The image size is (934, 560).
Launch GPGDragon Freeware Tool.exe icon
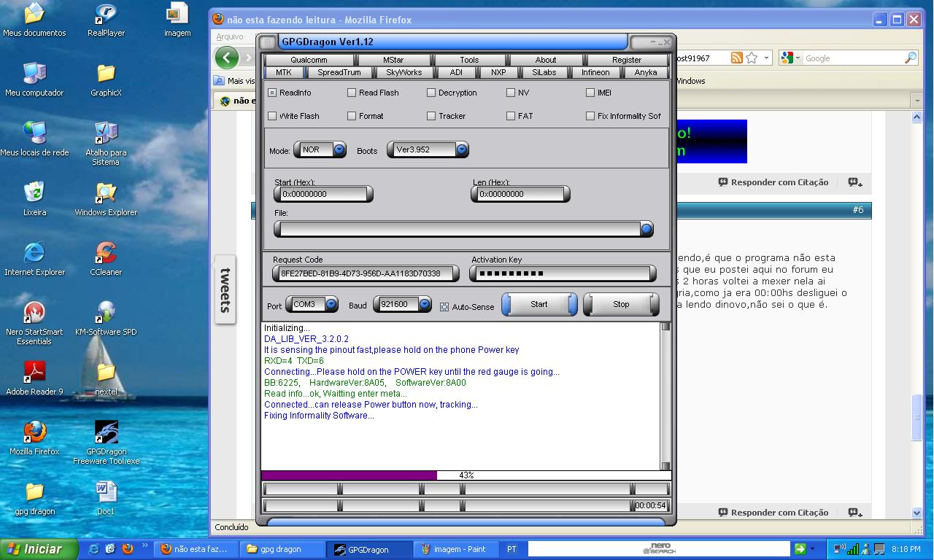pyautogui.click(x=106, y=443)
